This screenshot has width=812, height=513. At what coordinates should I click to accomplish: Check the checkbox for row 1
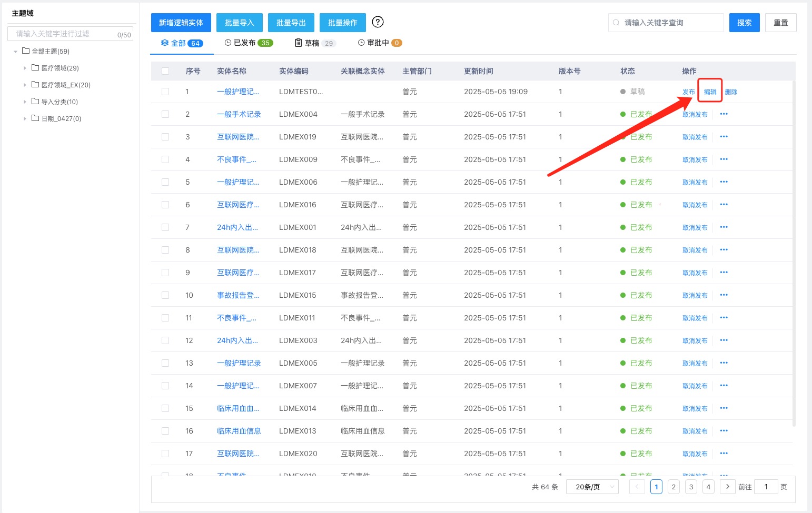pyautogui.click(x=165, y=92)
